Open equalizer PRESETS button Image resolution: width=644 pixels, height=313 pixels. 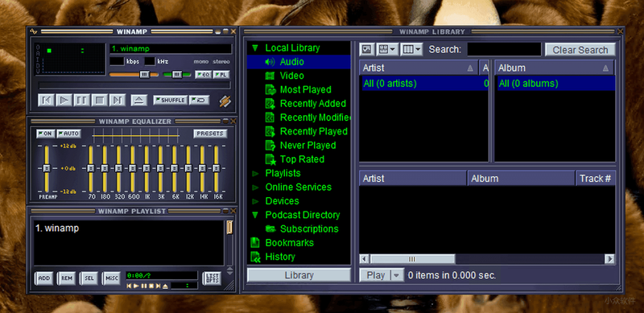(210, 134)
